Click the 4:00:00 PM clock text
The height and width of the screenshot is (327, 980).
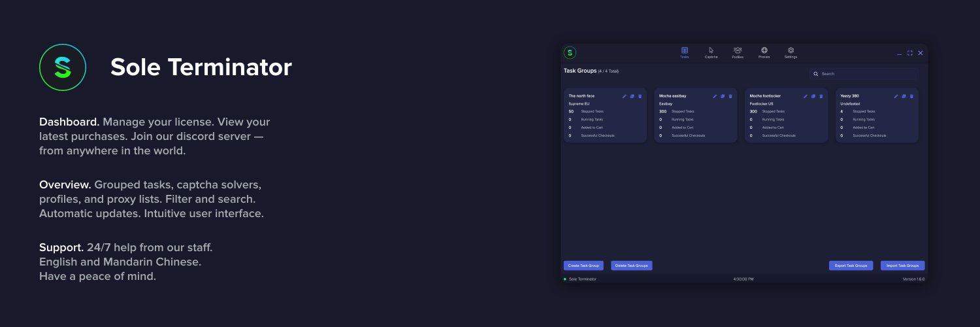(743, 279)
